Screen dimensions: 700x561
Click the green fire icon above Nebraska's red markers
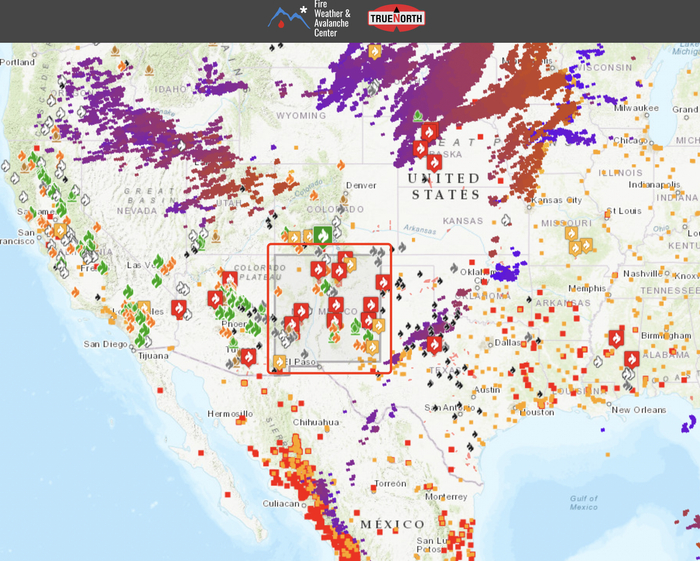pos(418,116)
